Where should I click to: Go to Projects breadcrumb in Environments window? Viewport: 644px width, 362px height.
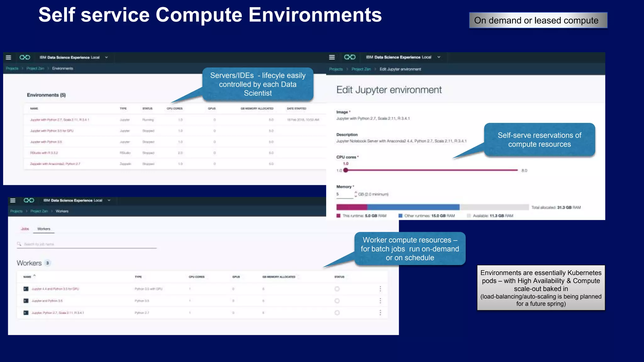(12, 69)
